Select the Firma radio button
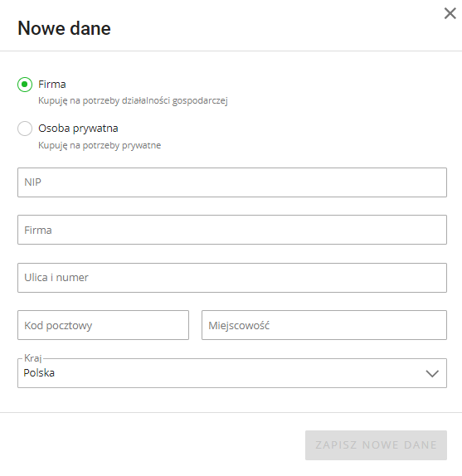 click(x=25, y=85)
